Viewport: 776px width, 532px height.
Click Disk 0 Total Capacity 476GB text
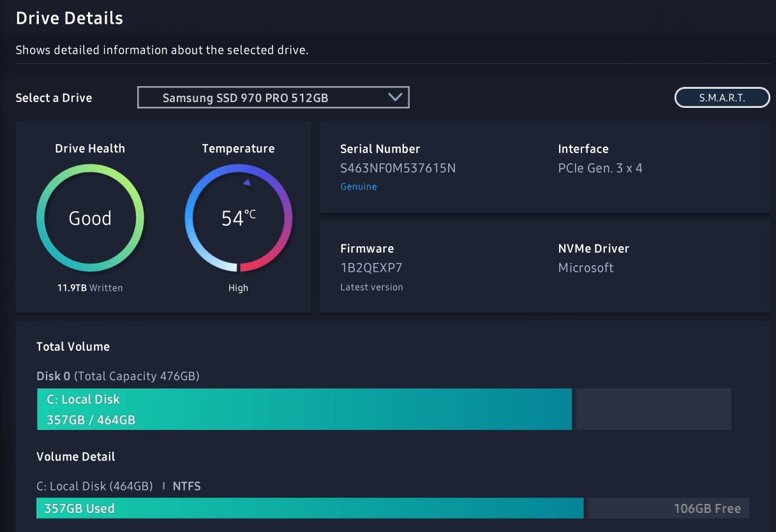coord(118,376)
